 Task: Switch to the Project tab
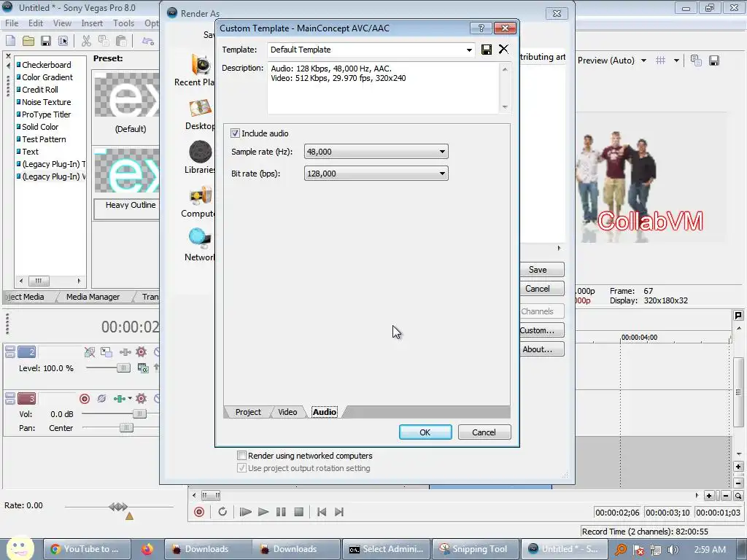point(248,412)
